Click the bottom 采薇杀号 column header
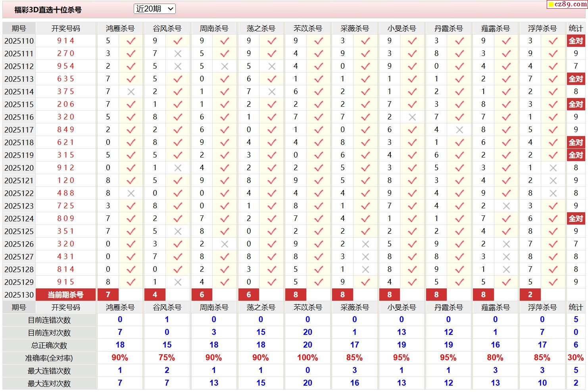 [x=355, y=307]
